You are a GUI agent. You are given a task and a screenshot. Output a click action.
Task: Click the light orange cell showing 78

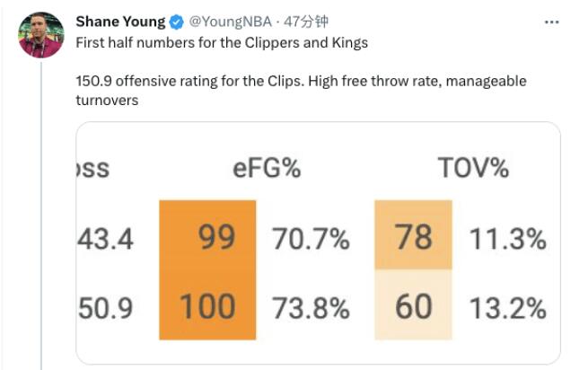[413, 237]
